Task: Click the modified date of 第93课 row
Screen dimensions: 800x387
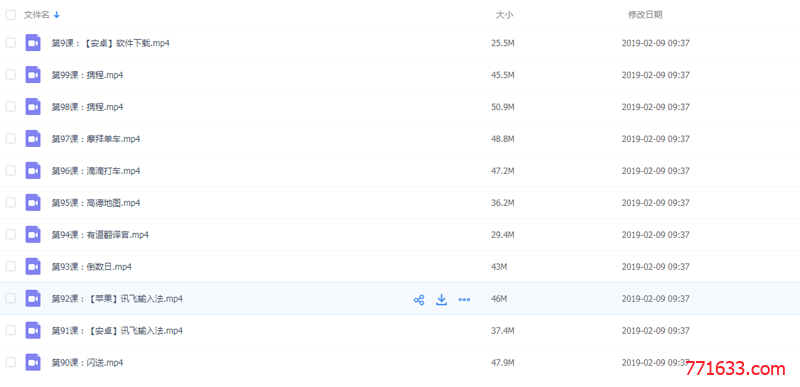Action: [x=656, y=267]
